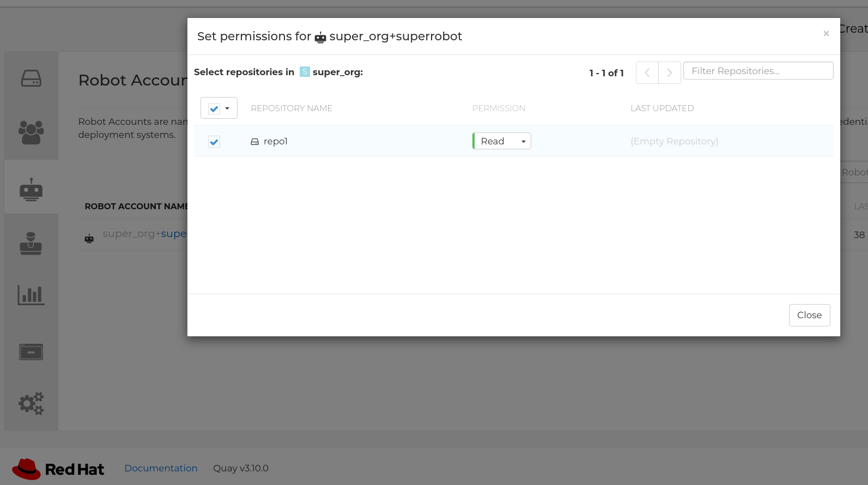Click the super_org avatar icon

click(x=305, y=72)
